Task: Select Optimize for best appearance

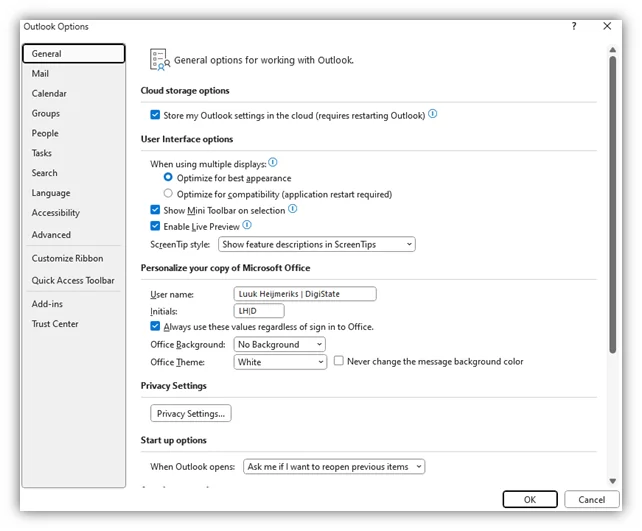Action: (x=168, y=177)
